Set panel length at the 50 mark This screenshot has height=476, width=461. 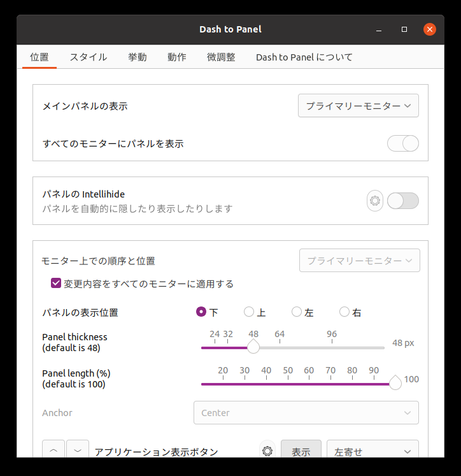[288, 384]
